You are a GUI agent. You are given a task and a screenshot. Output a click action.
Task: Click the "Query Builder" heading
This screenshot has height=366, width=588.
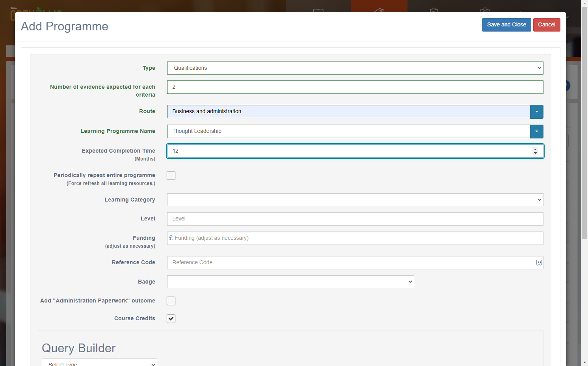79,348
